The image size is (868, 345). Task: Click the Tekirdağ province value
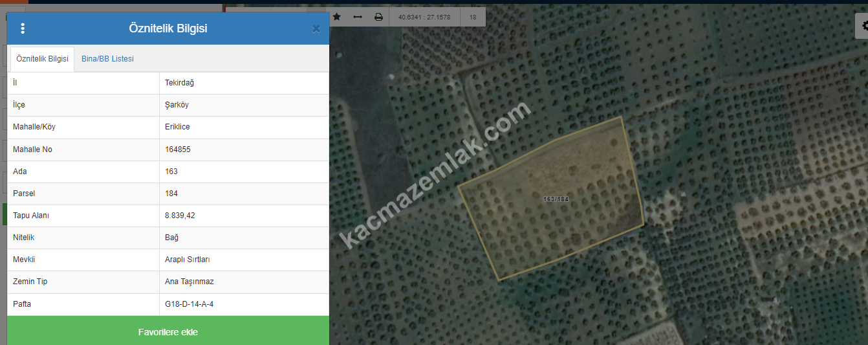tap(179, 83)
